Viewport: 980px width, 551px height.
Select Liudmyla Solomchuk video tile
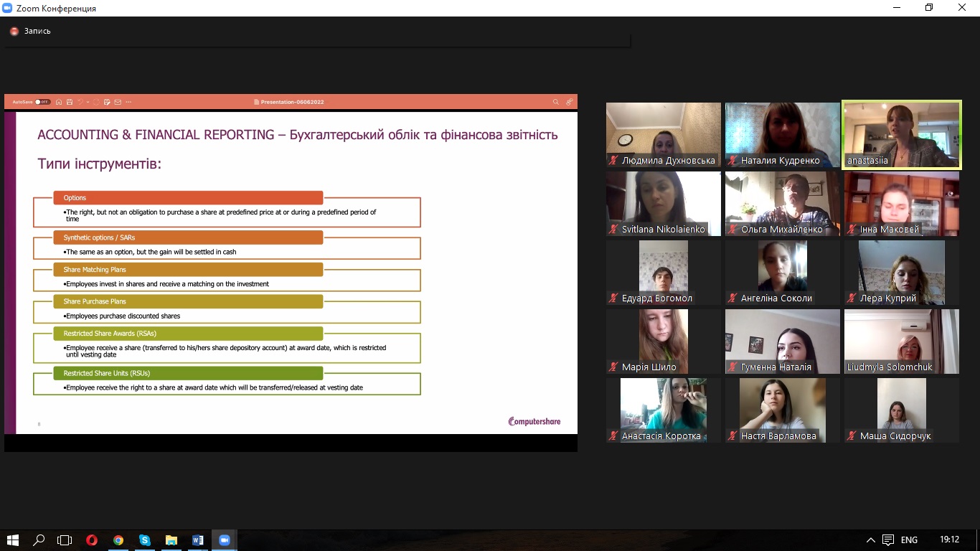coord(902,342)
